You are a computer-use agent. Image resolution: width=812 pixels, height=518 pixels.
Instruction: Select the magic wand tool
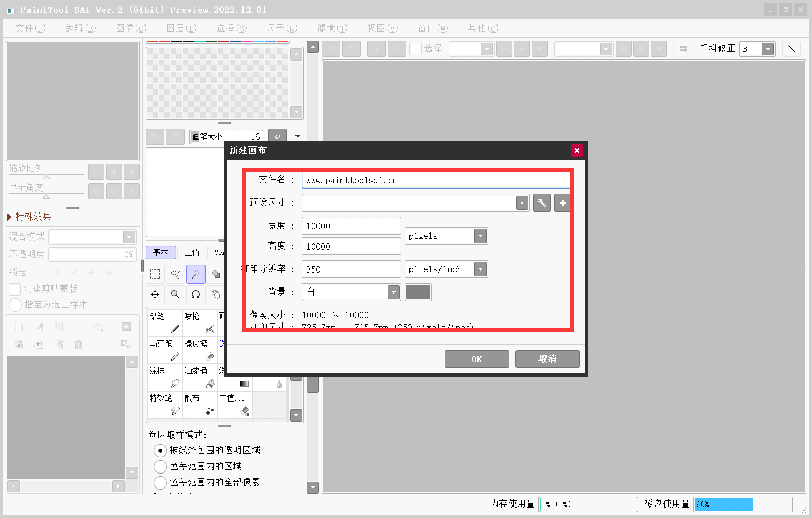196,274
